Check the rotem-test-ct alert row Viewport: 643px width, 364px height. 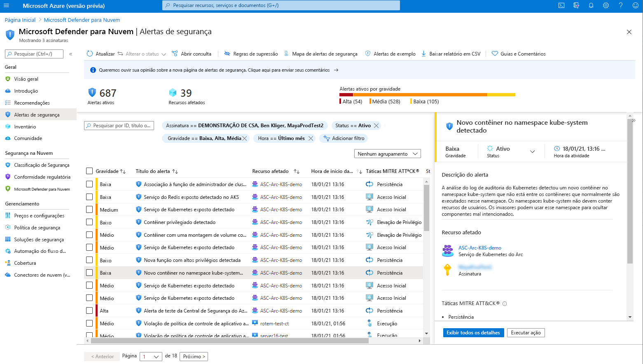[89, 323]
